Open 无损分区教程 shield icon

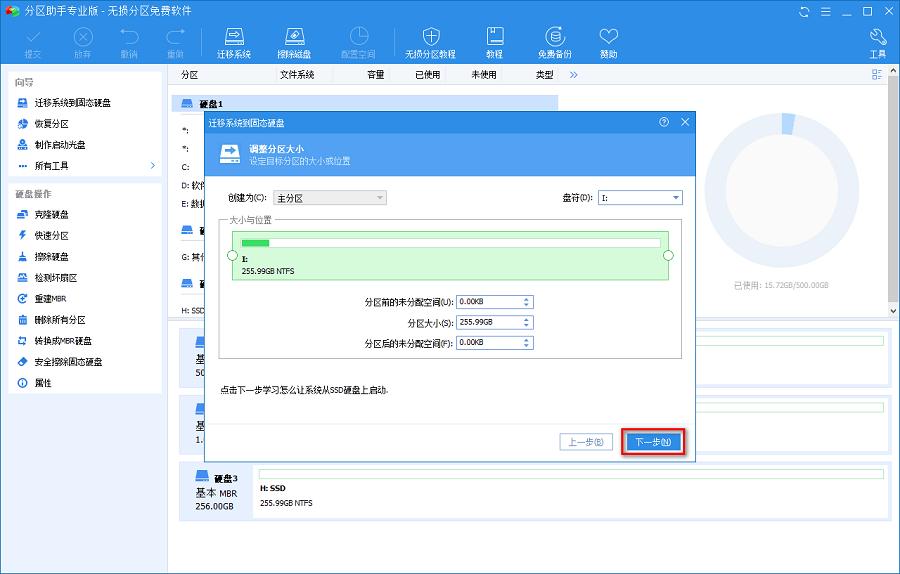[430, 43]
